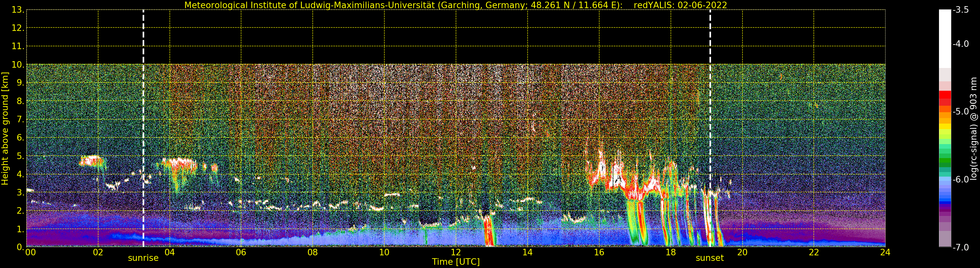Click the y-axis tick label '8.'
The width and height of the screenshot is (980, 268).
click(21, 101)
